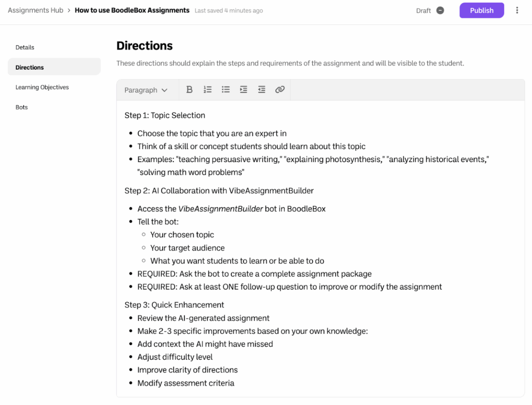Navigate back to Assignments Hub
Viewport: 532px width, 405px height.
[x=34, y=10]
